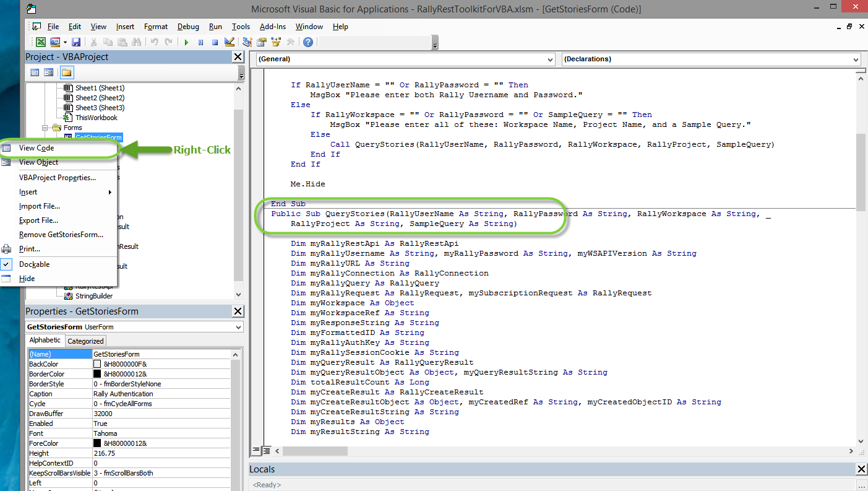Click the Redo arrow icon
Image resolution: width=868 pixels, height=491 pixels.
coord(168,42)
